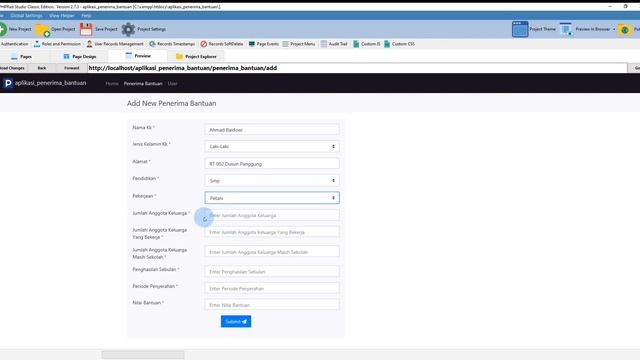This screenshot has width=640, height=360.
Task: Open Roles and Permission settings
Action: click(57, 44)
